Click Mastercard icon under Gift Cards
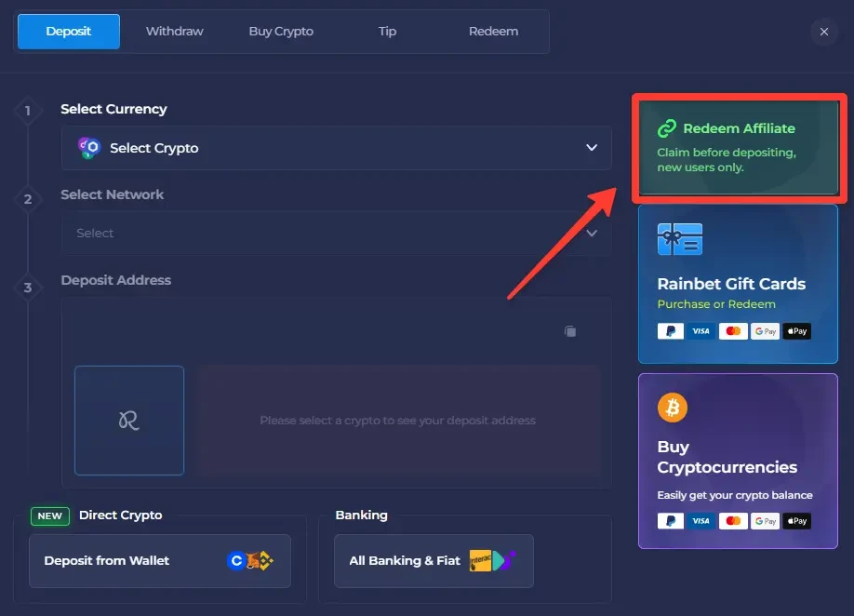The height and width of the screenshot is (616, 854). 733,331
